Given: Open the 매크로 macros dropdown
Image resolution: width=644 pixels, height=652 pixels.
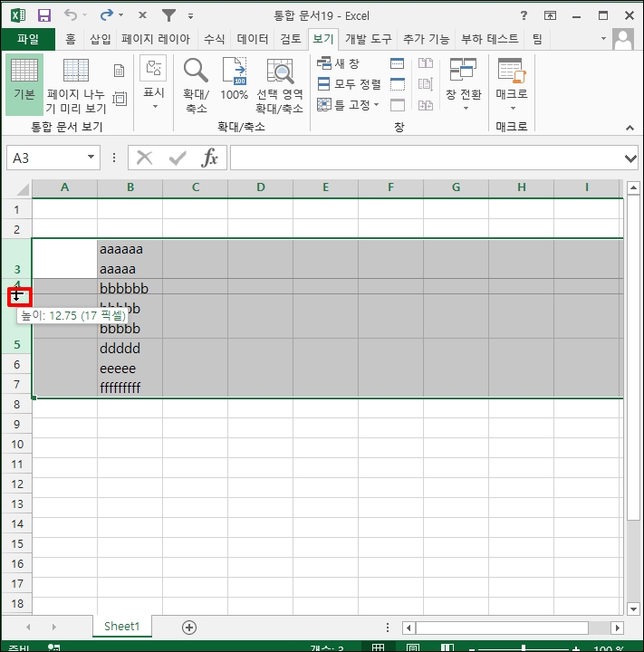Looking at the screenshot, I should 512,84.
